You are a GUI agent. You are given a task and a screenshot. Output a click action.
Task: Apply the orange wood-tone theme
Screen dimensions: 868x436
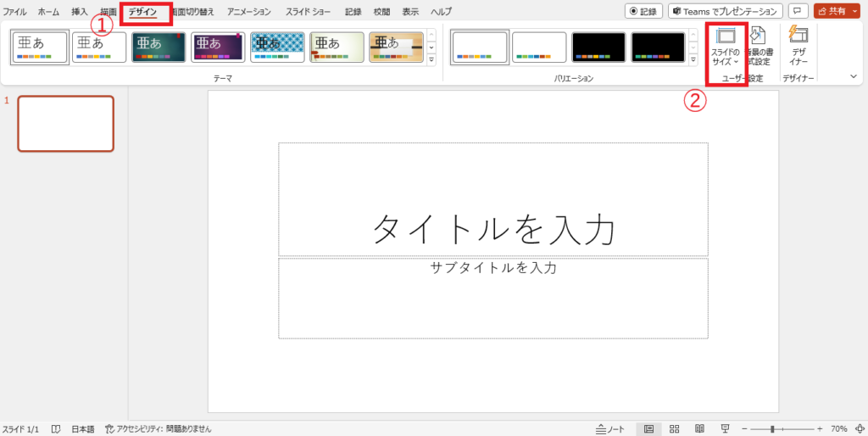[x=397, y=48]
